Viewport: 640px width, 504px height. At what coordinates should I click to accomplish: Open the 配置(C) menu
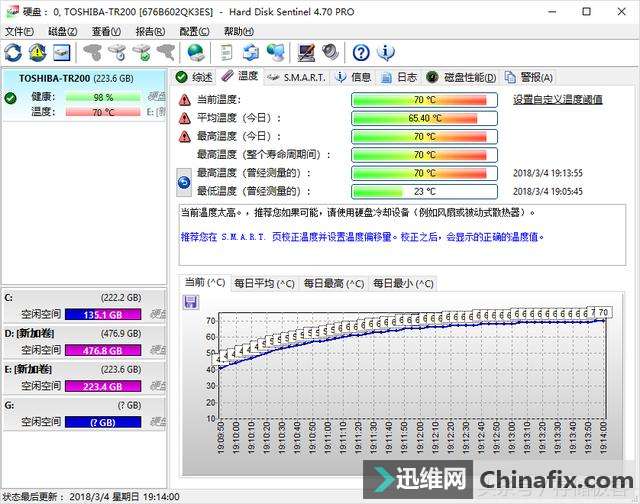(x=194, y=31)
